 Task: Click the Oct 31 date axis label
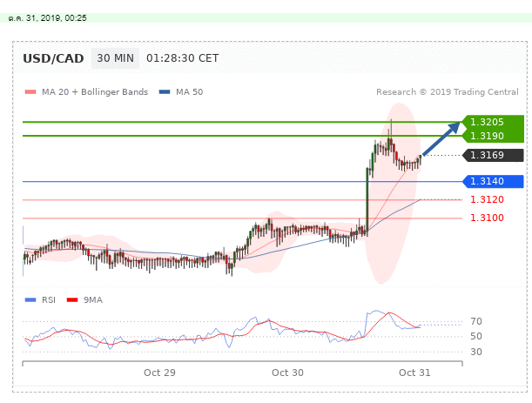tap(414, 373)
